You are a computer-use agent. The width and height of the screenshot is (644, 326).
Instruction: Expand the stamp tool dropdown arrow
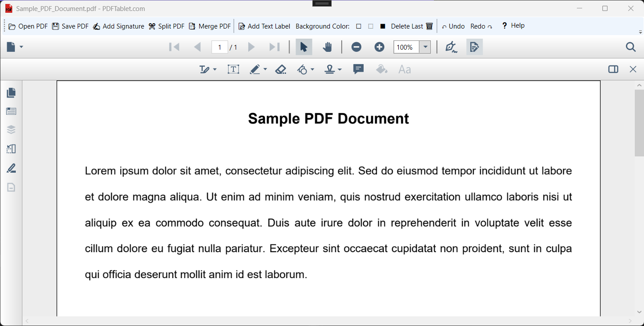pyautogui.click(x=340, y=69)
